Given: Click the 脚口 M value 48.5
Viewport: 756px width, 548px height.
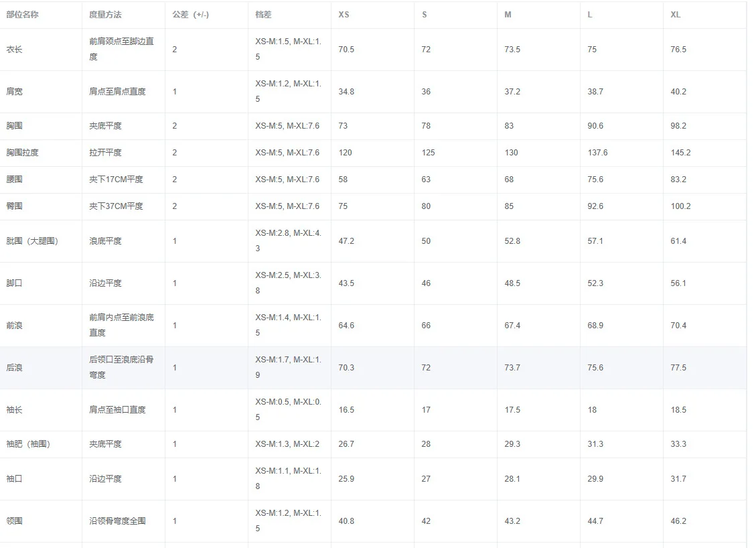Looking at the screenshot, I should [512, 283].
